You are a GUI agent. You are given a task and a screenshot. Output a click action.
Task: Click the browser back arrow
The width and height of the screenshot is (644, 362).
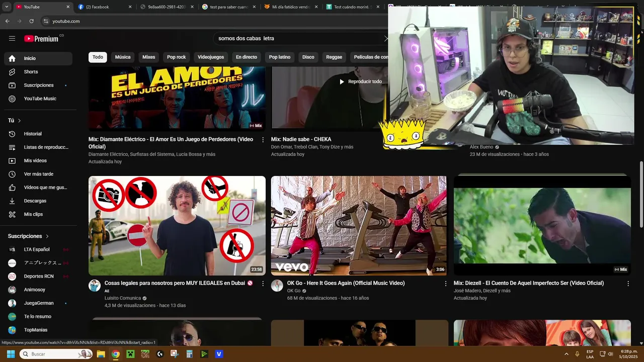coord(7,21)
